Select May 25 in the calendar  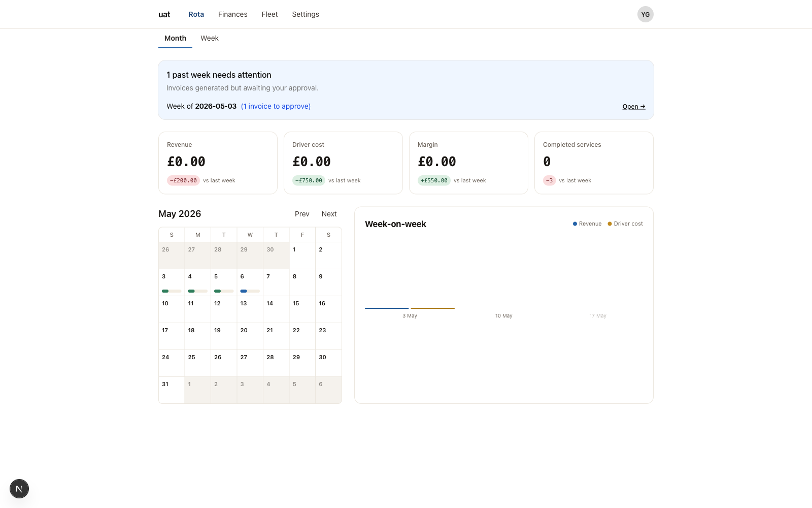tap(198, 363)
